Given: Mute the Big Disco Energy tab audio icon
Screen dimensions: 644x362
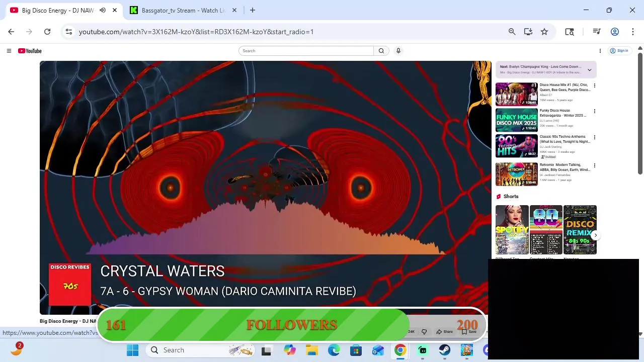Looking at the screenshot, I should pyautogui.click(x=103, y=10).
